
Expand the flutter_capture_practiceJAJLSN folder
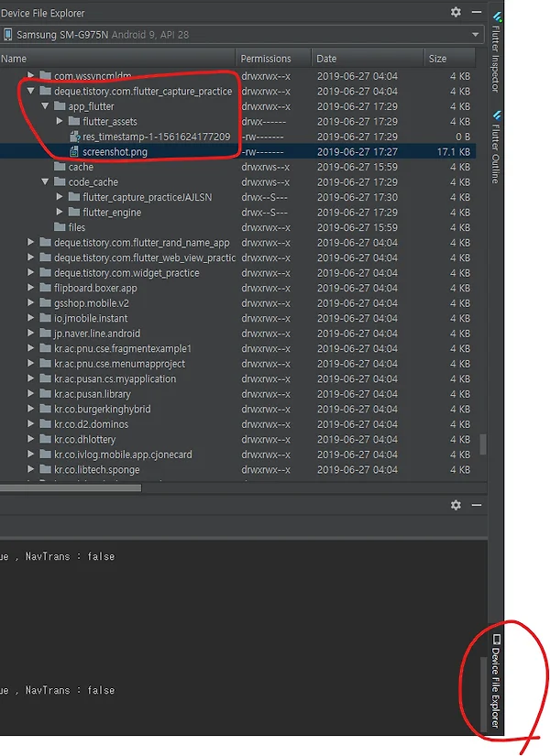coord(60,197)
